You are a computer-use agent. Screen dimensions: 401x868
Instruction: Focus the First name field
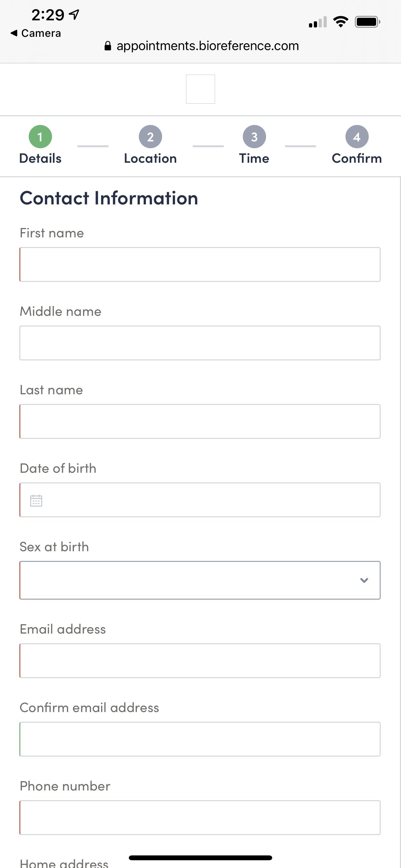click(x=200, y=264)
